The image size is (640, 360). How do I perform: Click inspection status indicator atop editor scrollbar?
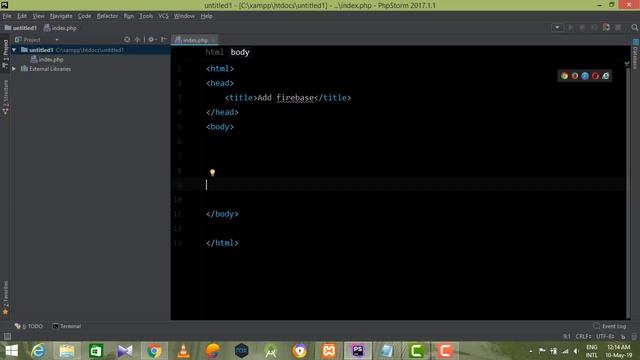pos(627,64)
